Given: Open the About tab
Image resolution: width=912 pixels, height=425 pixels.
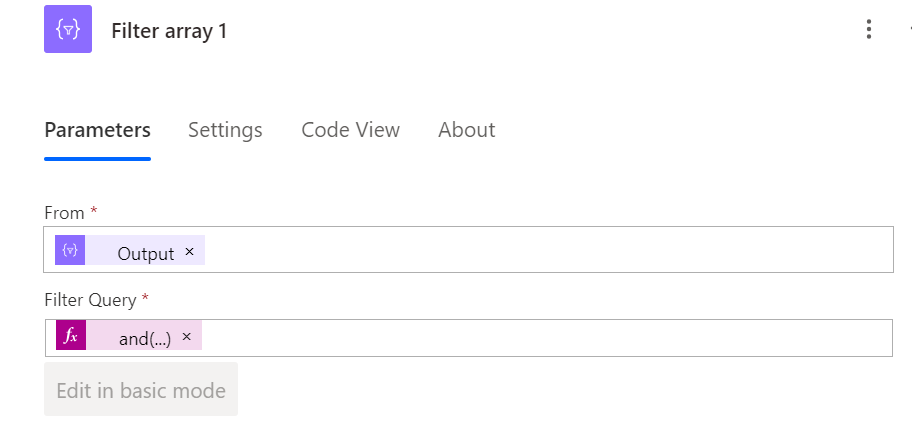Looking at the screenshot, I should 466,130.
